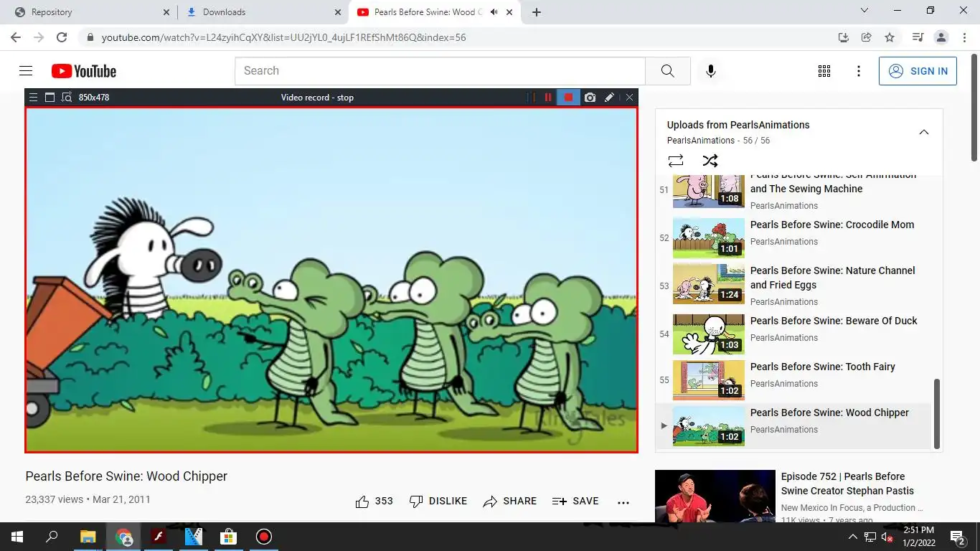Open the notification center icon
980x551 pixels.
coord(958,537)
